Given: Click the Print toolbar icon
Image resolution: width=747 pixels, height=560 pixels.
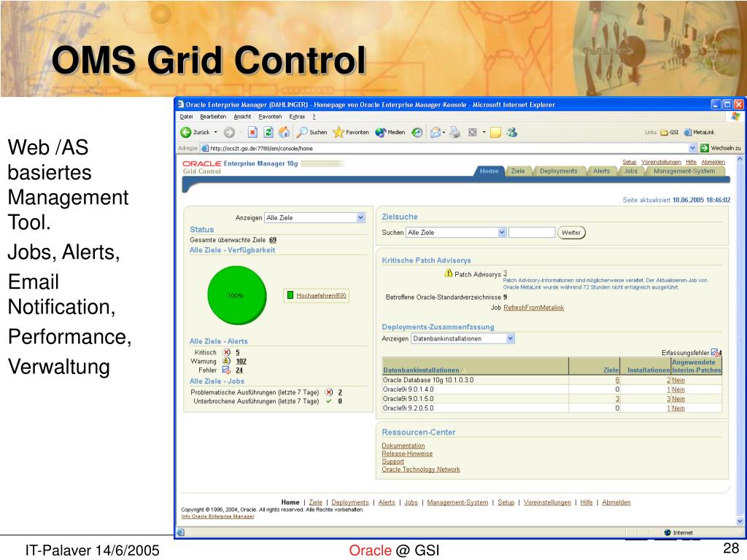Looking at the screenshot, I should click(455, 133).
